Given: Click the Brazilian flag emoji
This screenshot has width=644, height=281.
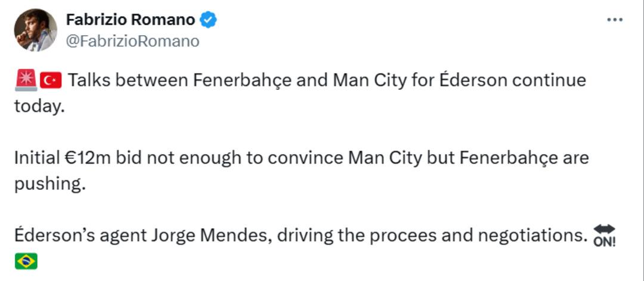Looking at the screenshot, I should click(26, 261).
